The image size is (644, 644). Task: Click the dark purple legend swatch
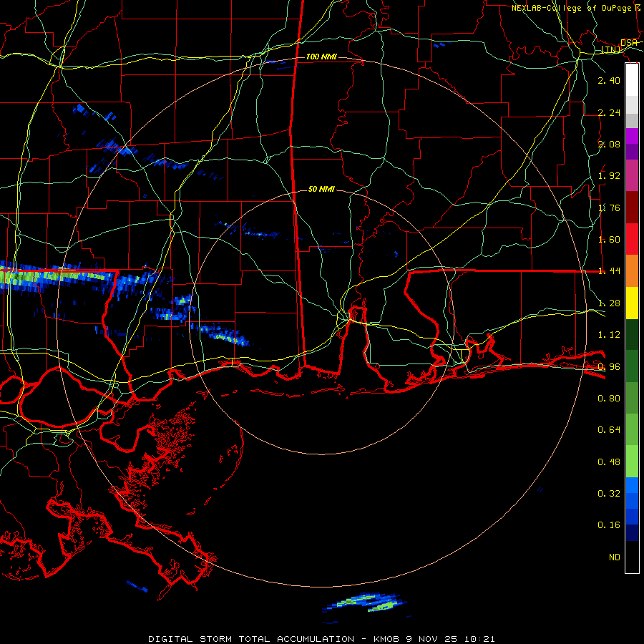(632, 152)
